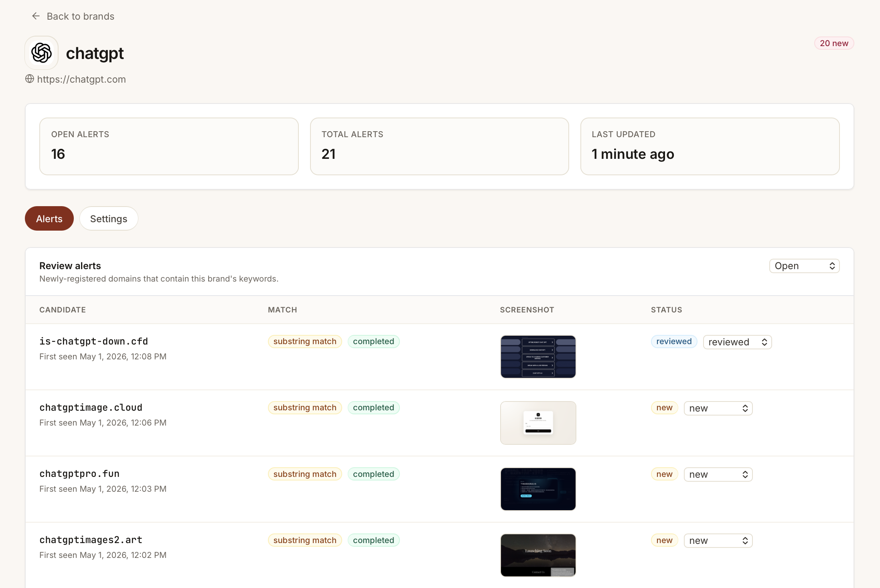Image resolution: width=880 pixels, height=588 pixels.
Task: Click the Total Alerts stat card
Action: click(x=440, y=146)
